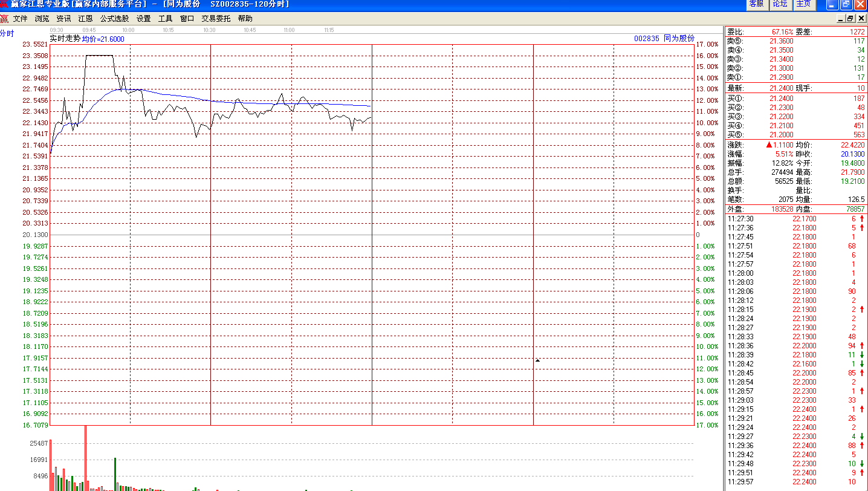
Task: Click the 11:00 time label above the chart
Action: point(289,30)
